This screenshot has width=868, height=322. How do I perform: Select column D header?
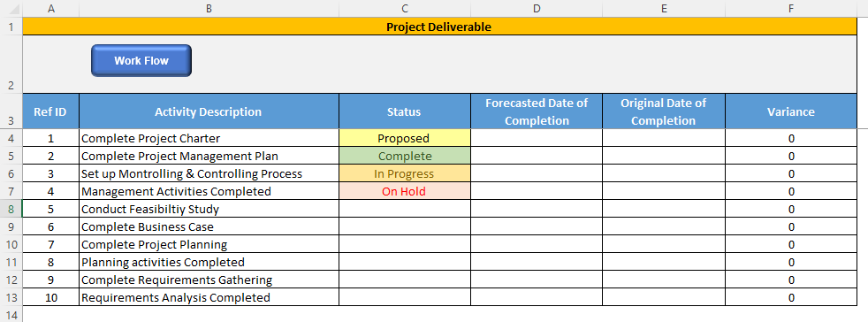tap(537, 8)
